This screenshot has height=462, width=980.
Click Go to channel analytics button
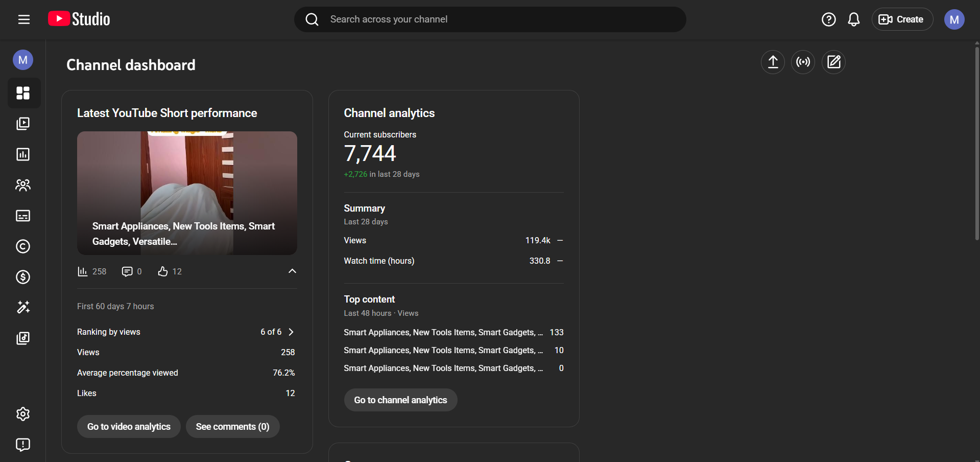(400, 400)
